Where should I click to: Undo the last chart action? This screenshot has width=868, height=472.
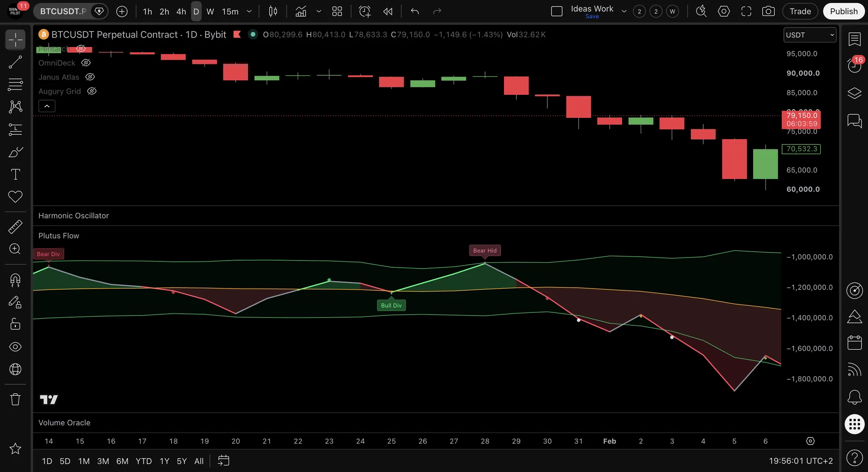(415, 12)
